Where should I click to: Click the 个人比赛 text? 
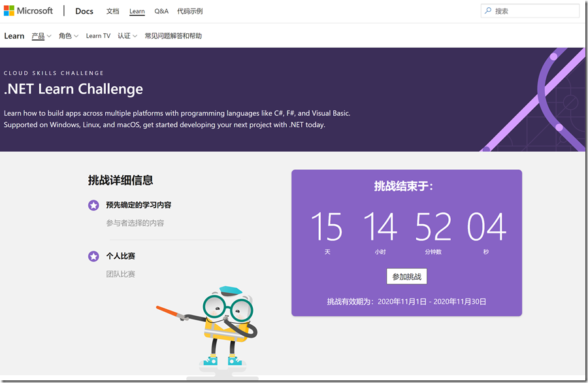(x=120, y=256)
